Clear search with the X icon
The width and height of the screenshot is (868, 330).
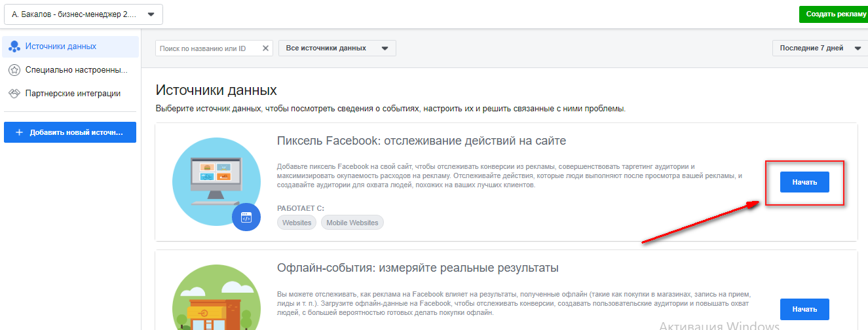265,48
